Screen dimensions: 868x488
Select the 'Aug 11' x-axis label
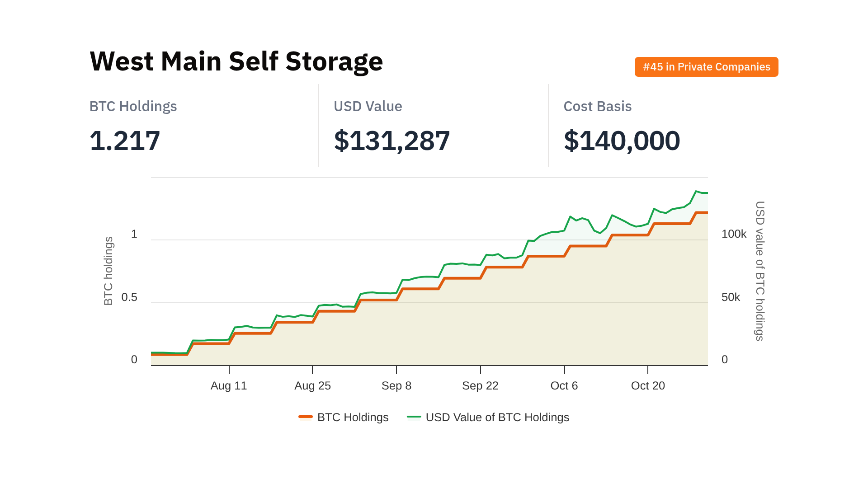pyautogui.click(x=229, y=385)
